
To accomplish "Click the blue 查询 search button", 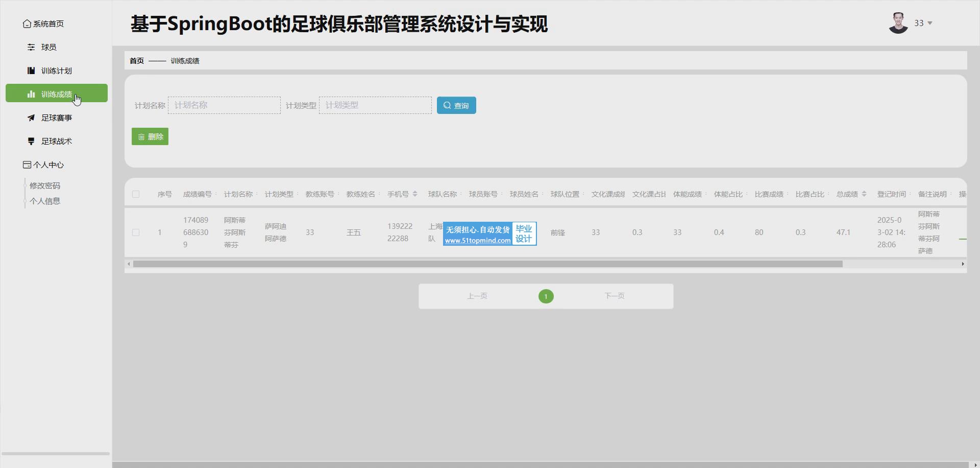I will [456, 105].
